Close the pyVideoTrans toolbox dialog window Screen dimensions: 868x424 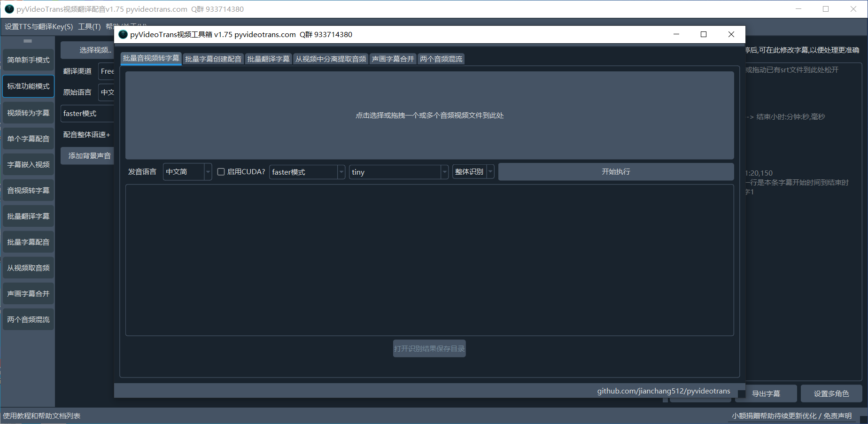tap(731, 34)
